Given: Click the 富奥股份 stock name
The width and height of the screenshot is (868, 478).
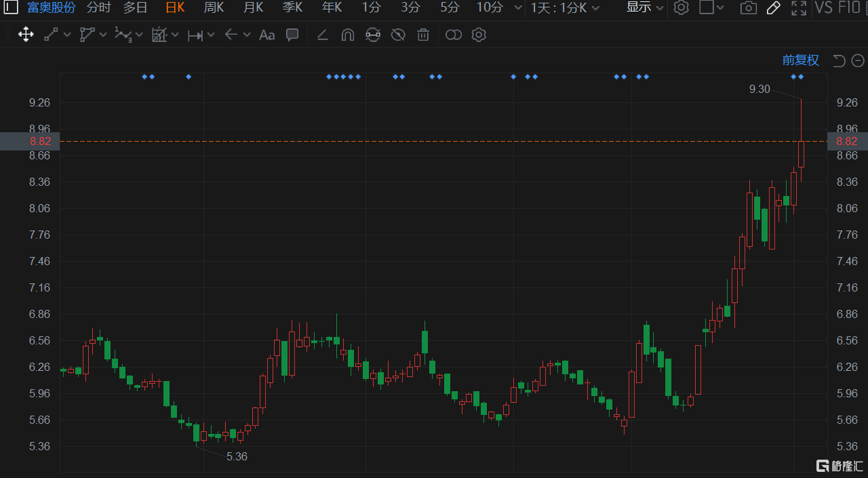Looking at the screenshot, I should click(x=52, y=7).
